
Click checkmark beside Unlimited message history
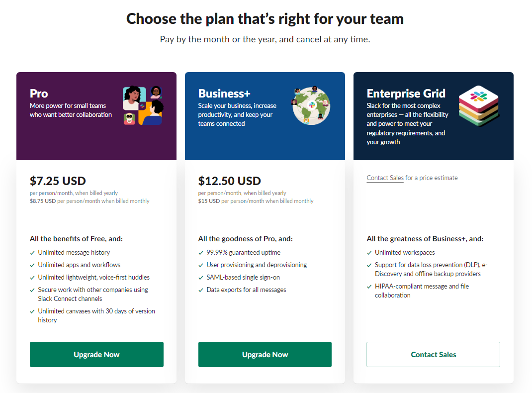coord(32,253)
